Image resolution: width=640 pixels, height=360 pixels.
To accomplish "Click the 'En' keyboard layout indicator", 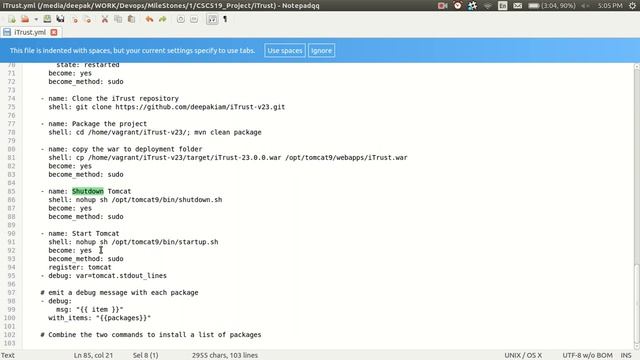I will (x=502, y=6).
